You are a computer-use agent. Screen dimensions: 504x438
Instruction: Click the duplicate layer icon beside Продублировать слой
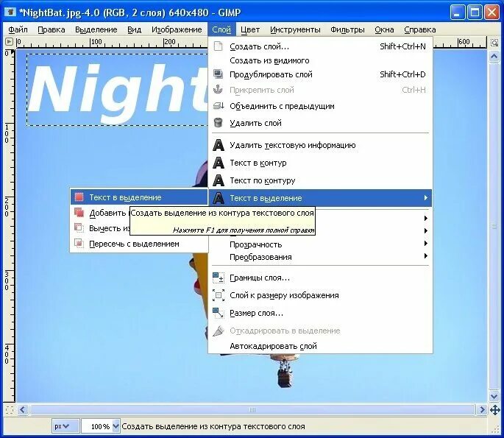pos(219,74)
